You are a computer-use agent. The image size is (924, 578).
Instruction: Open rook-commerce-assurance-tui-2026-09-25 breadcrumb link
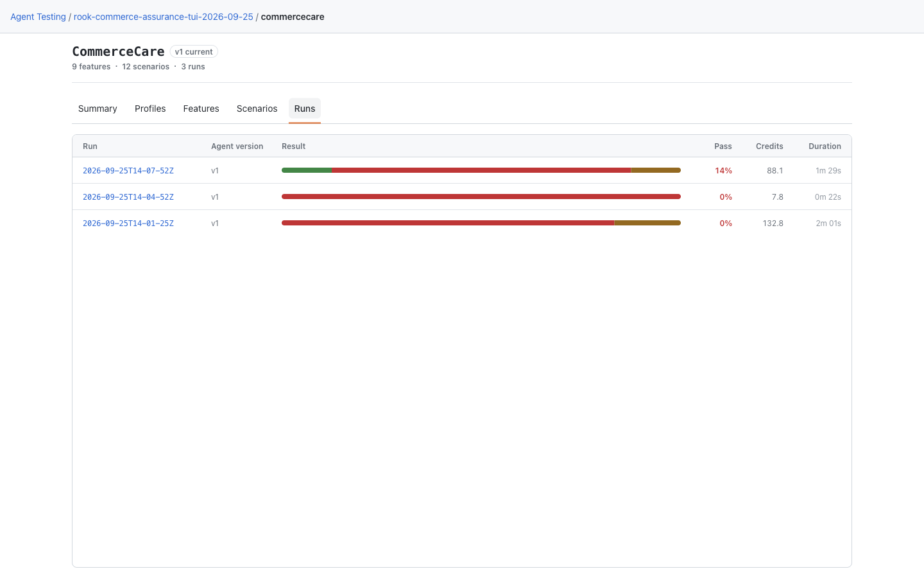(163, 17)
